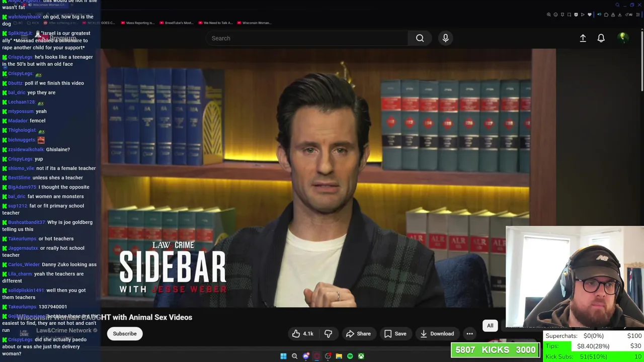The height and width of the screenshot is (362, 644).
Task: Switch to the 'Wisconsin Woman...' tab
Action: (x=254, y=23)
